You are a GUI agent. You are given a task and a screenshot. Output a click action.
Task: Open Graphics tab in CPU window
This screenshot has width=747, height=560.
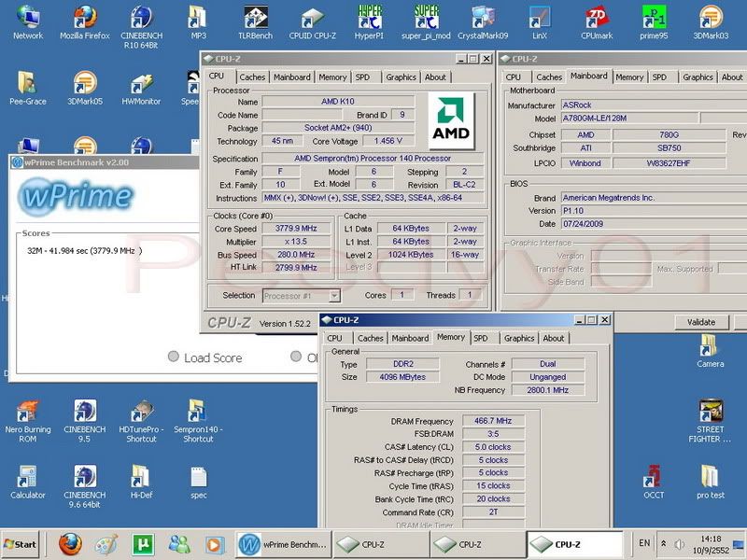pos(402,77)
